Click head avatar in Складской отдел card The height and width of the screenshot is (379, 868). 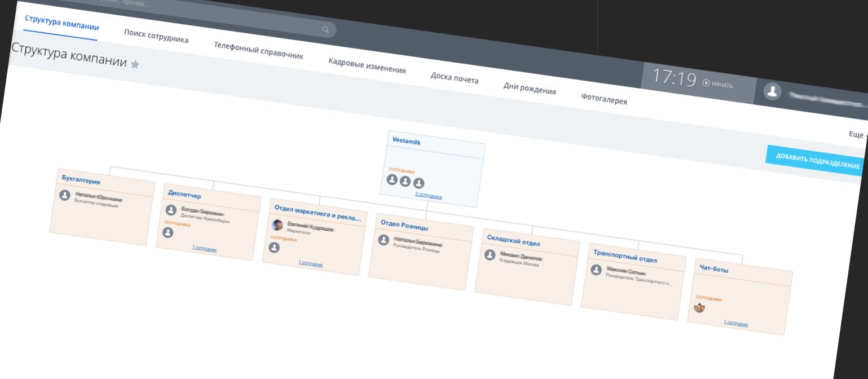pyautogui.click(x=490, y=255)
